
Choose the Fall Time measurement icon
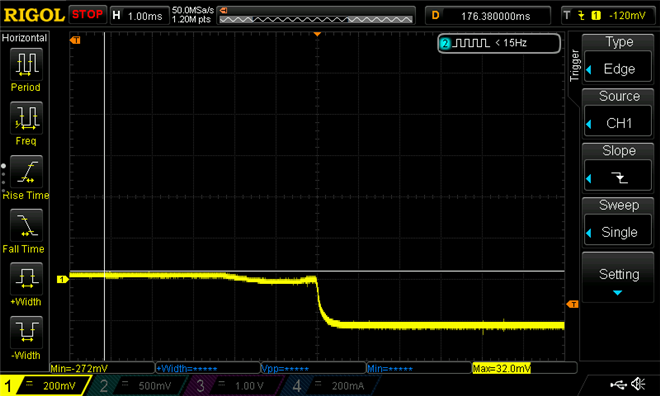click(26, 225)
